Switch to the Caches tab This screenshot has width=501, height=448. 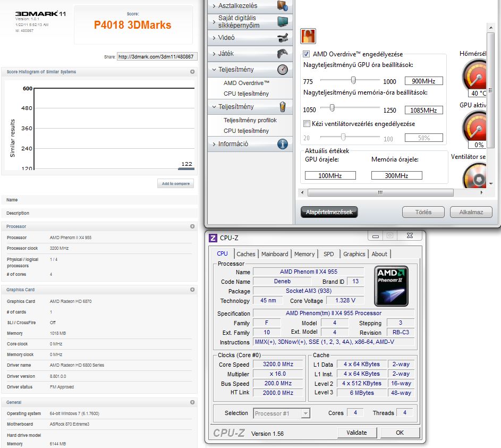(245, 254)
